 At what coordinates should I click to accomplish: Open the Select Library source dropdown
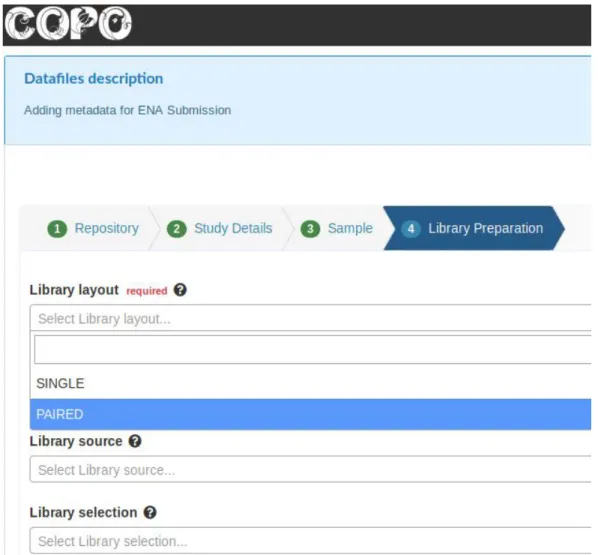point(310,470)
